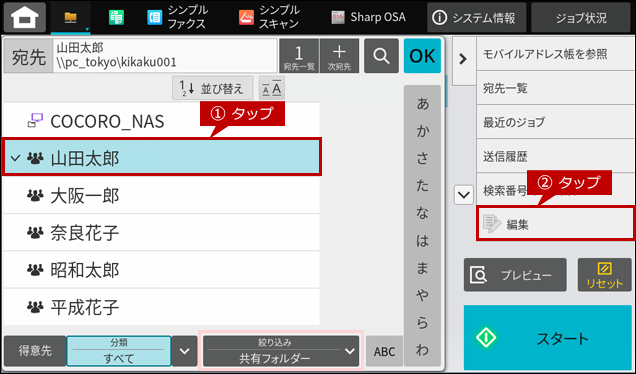Screen dimensions: 636x374
Task: Open the folder scan mode icon
Action: pyautogui.click(x=71, y=17)
